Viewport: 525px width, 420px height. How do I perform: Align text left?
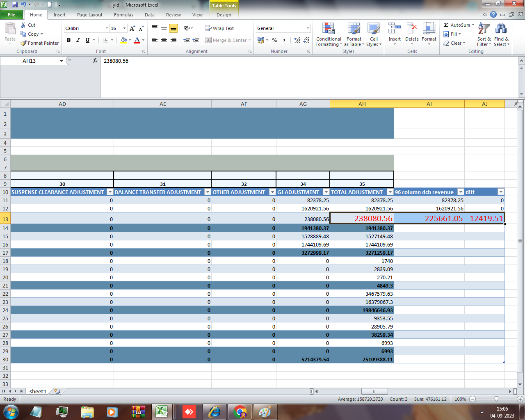[x=155, y=40]
